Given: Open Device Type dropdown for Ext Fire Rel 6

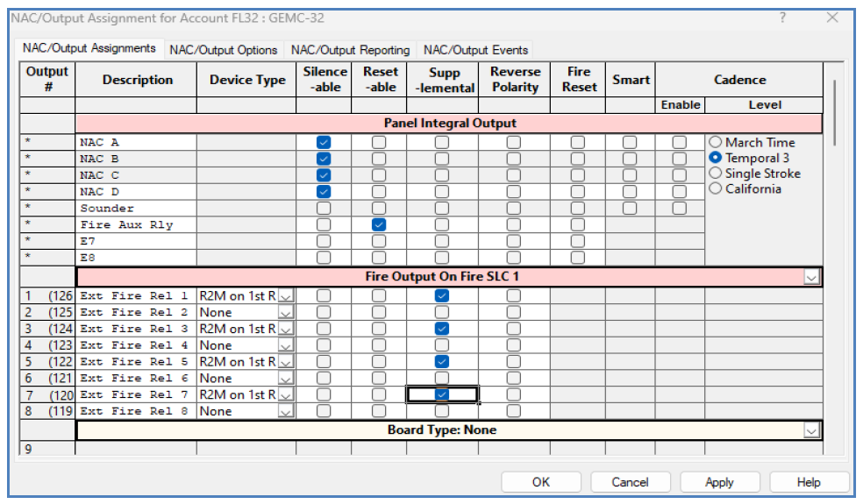Looking at the screenshot, I should tap(286, 380).
